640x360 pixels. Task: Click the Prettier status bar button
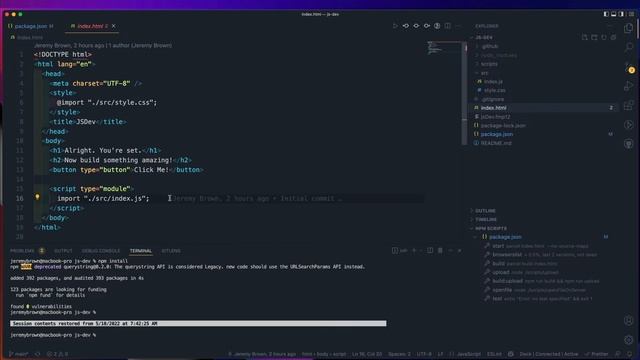[596, 354]
